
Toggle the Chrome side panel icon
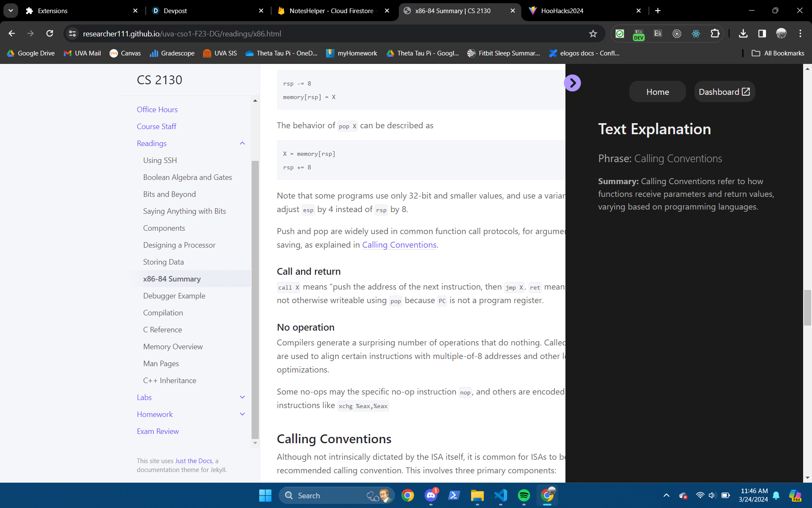[x=762, y=33]
